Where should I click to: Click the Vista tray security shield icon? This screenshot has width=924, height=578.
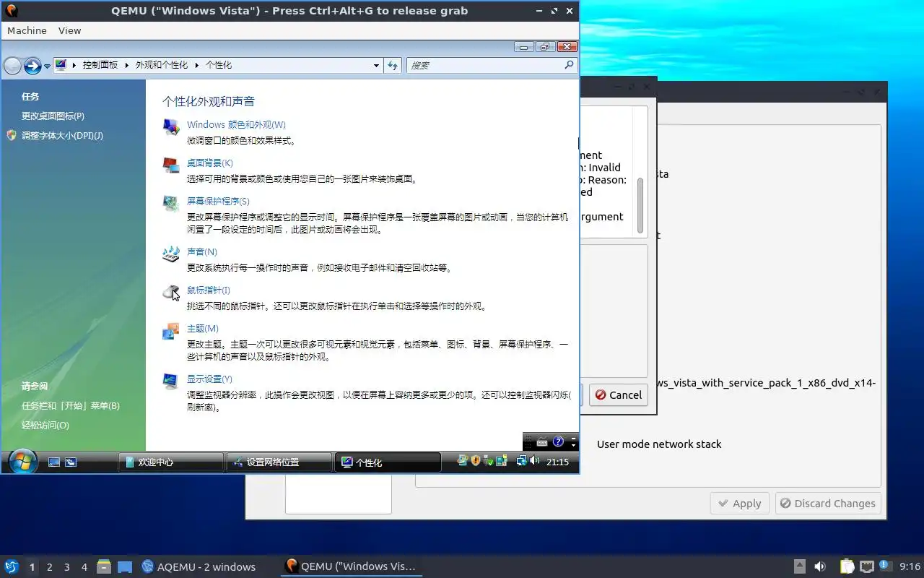[476, 460]
